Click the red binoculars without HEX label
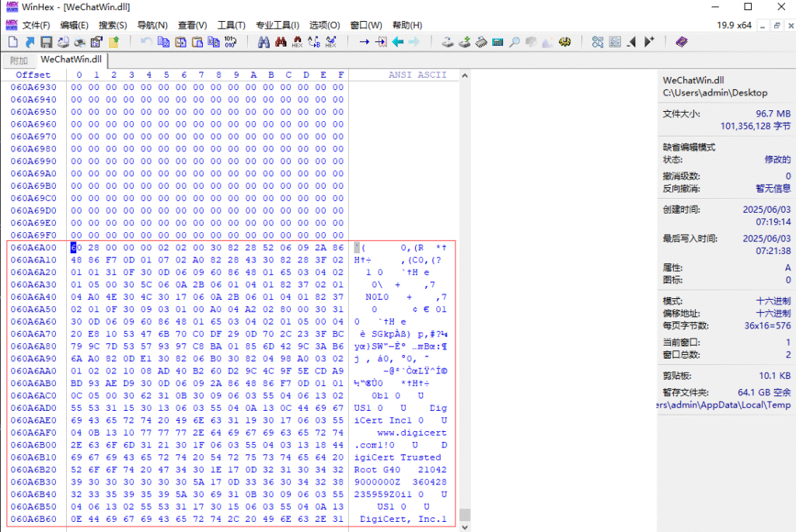796x532 pixels. (x=281, y=42)
